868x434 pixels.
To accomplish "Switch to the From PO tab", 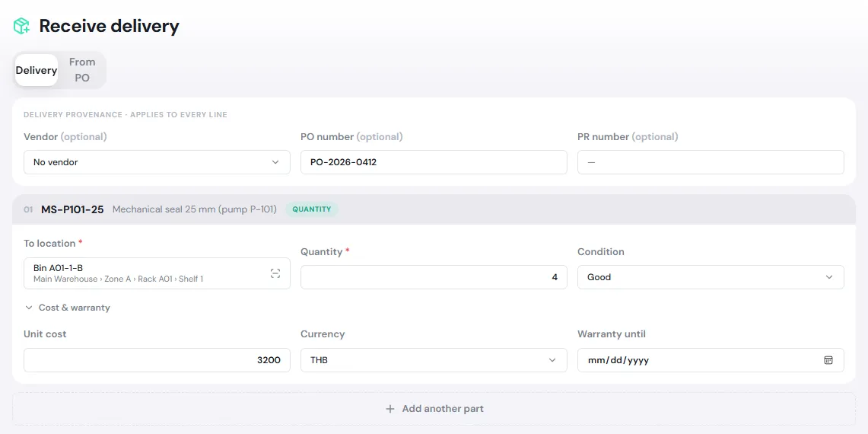I will pyautogui.click(x=82, y=70).
